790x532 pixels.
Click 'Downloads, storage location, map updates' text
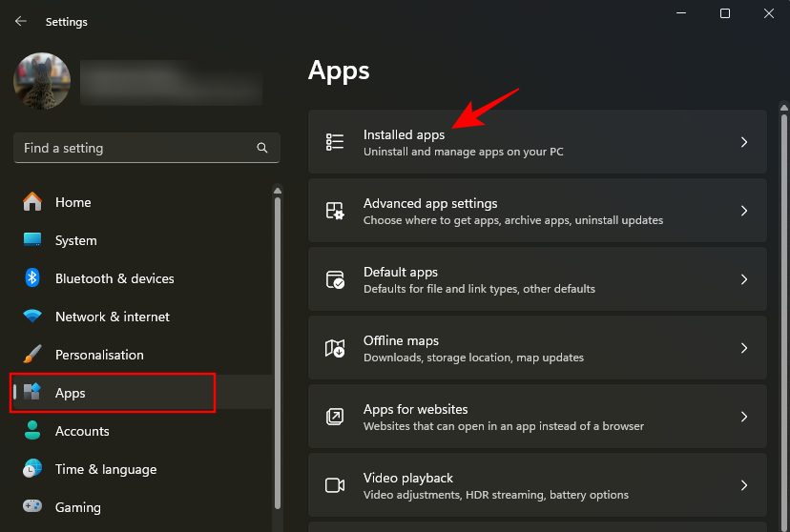473,358
